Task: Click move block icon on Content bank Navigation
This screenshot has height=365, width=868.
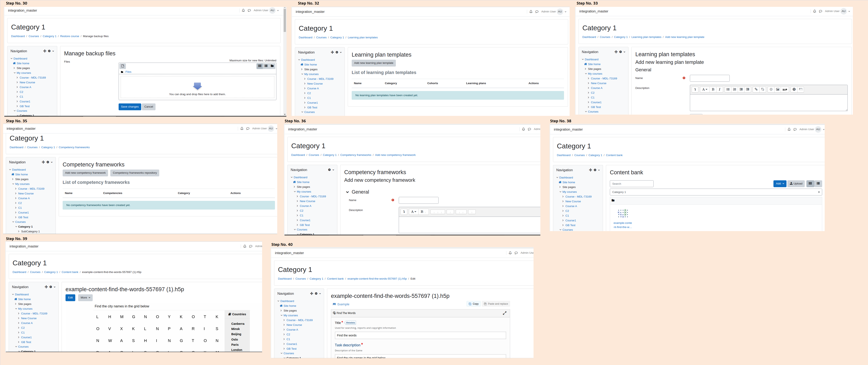Action: click(x=590, y=170)
